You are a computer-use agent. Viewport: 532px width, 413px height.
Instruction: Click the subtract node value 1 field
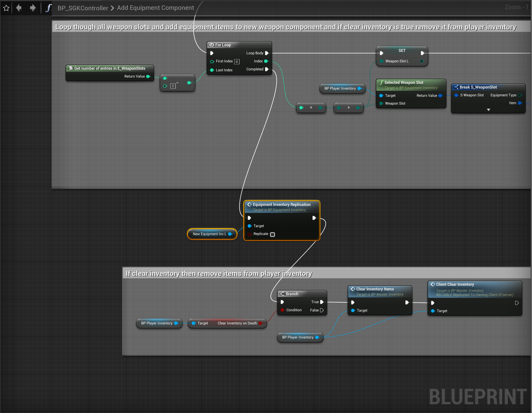(173, 86)
